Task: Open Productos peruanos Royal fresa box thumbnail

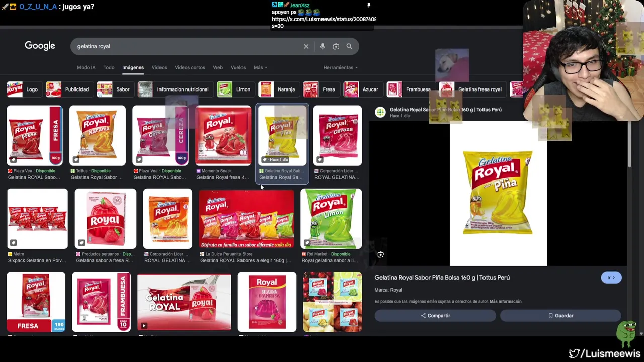Action: coord(105,219)
